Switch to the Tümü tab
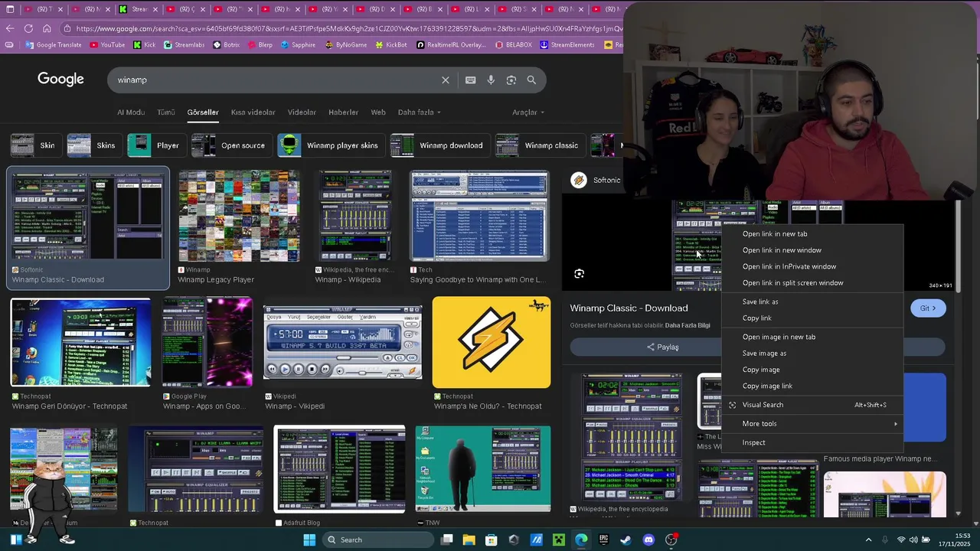 pos(166,112)
